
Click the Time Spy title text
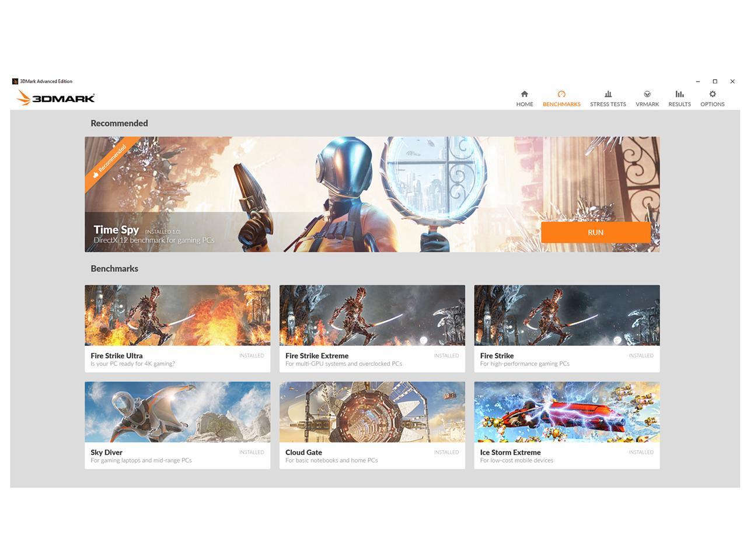tap(116, 230)
